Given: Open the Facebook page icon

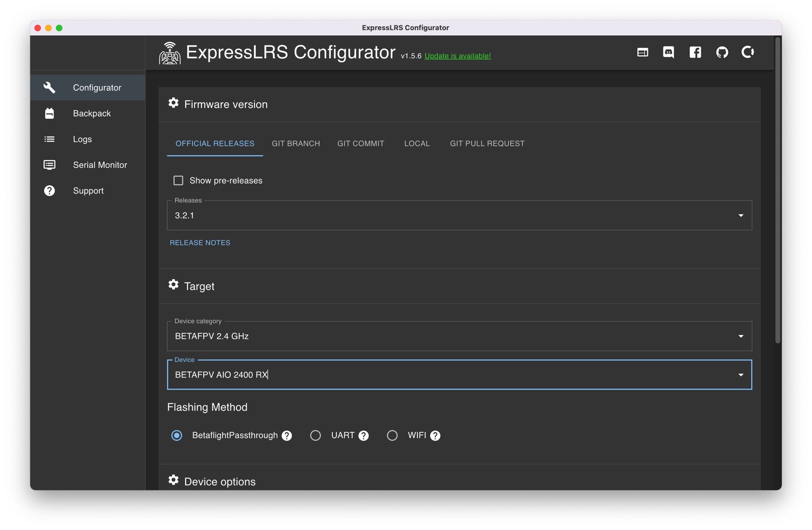Looking at the screenshot, I should pos(695,53).
